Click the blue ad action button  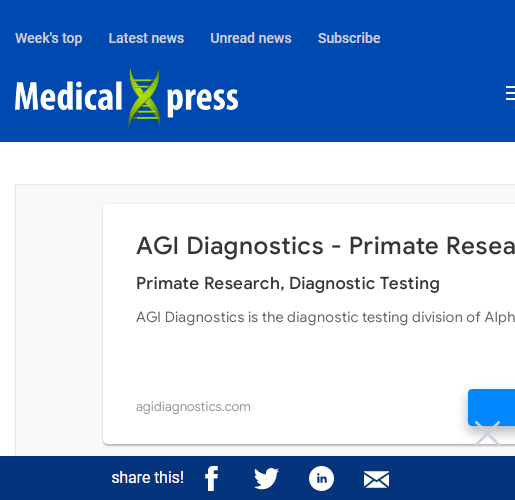click(x=491, y=407)
